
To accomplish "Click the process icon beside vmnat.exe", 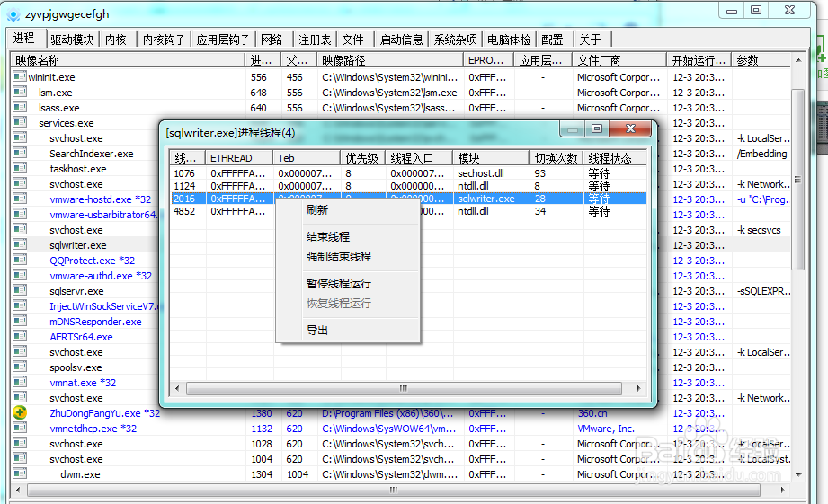I will point(20,383).
